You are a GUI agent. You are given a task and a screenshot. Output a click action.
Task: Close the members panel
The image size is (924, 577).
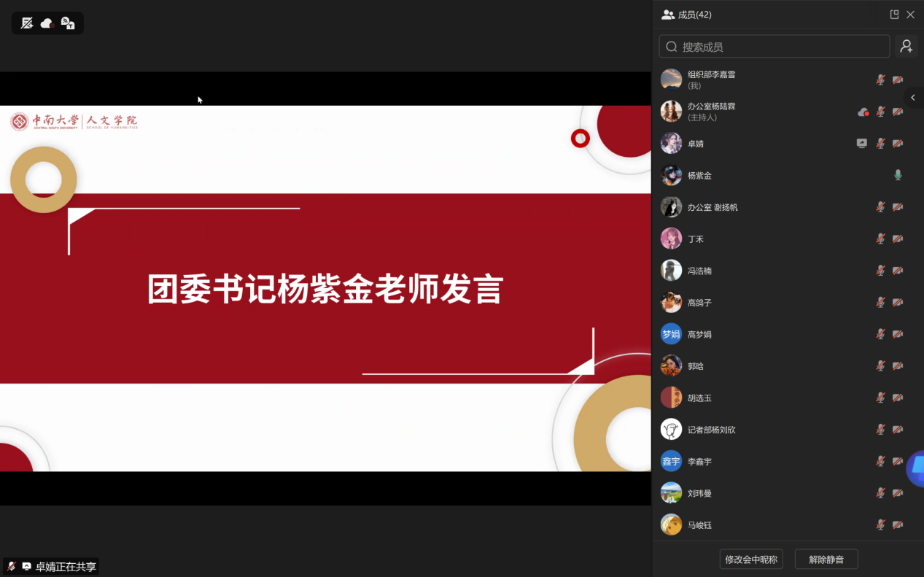(x=910, y=15)
